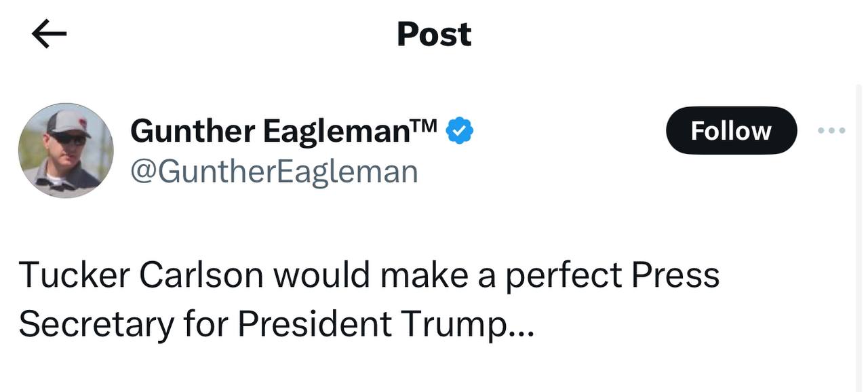The image size is (868, 392).
Task: Follow the Gunther Eagleman account
Action: 731,130
